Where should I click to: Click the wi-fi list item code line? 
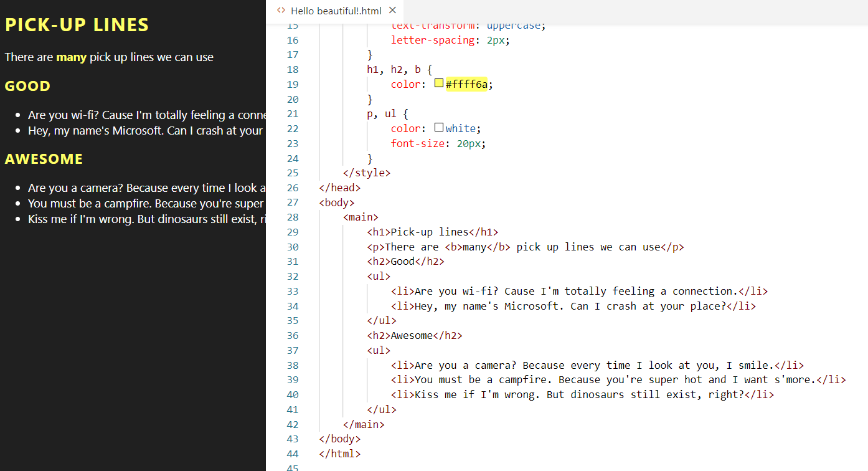tap(580, 292)
